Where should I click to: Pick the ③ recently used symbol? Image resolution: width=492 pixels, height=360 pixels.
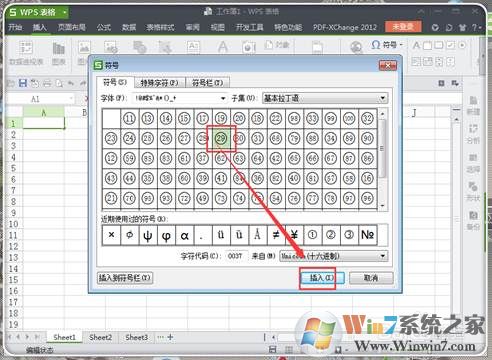pyautogui.click(x=349, y=235)
